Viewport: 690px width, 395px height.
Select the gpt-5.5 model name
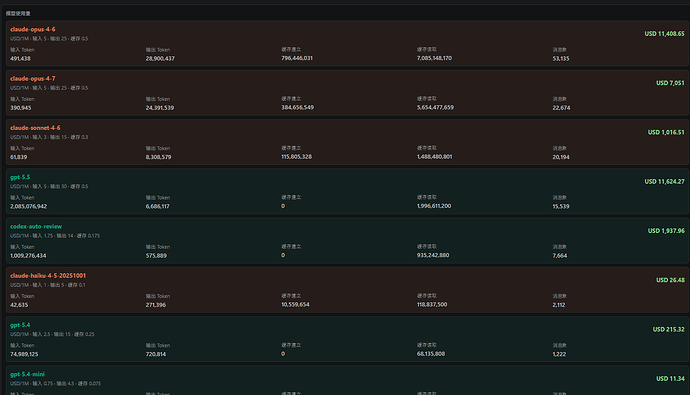coord(20,177)
